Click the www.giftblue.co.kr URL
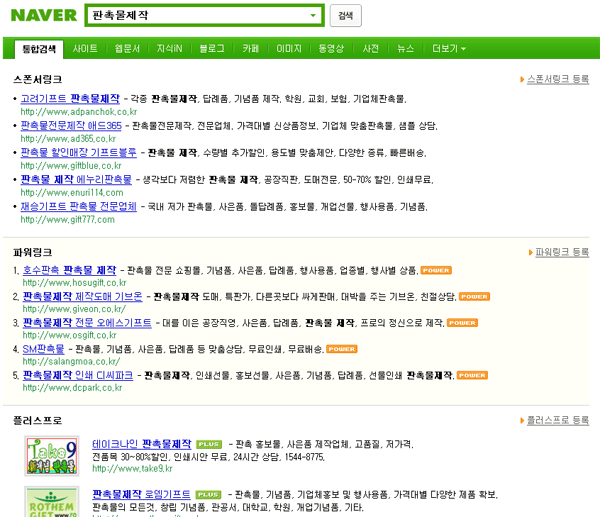This screenshot has height=517, width=600. (71, 166)
